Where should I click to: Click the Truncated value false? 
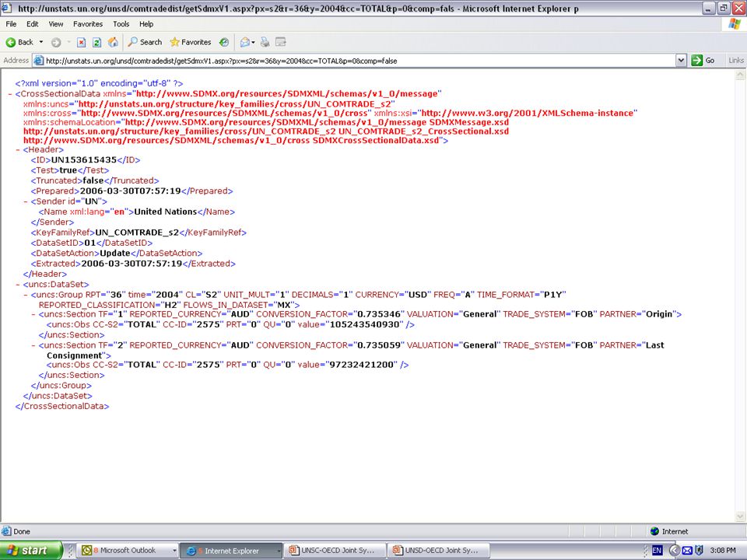coord(93,181)
